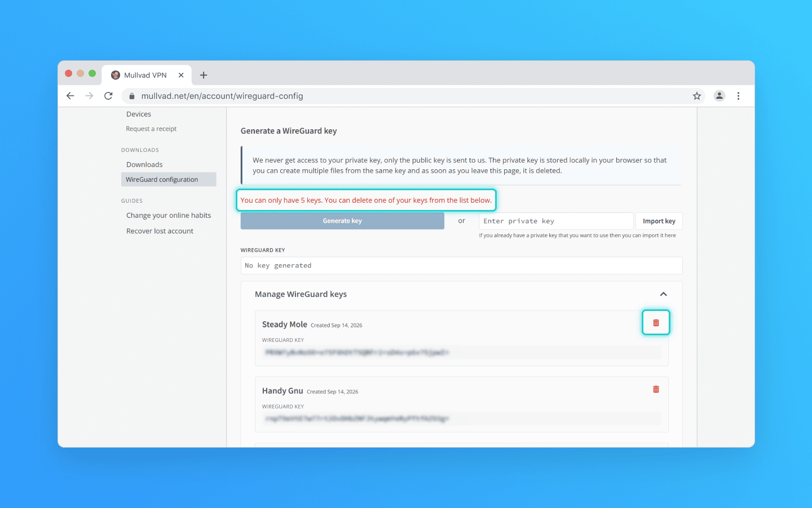Open Request a receipt link
812x508 pixels.
[x=151, y=129]
